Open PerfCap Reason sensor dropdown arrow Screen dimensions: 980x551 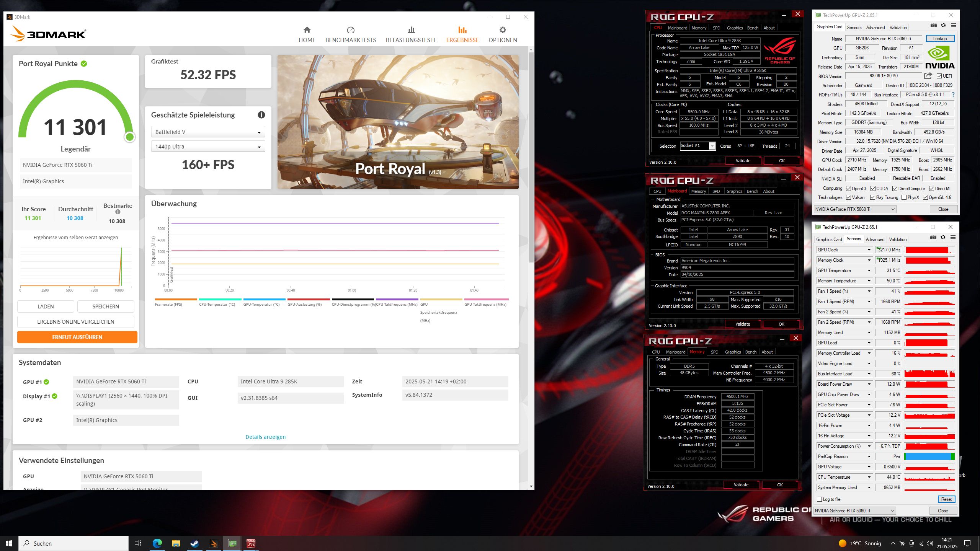pyautogui.click(x=869, y=456)
